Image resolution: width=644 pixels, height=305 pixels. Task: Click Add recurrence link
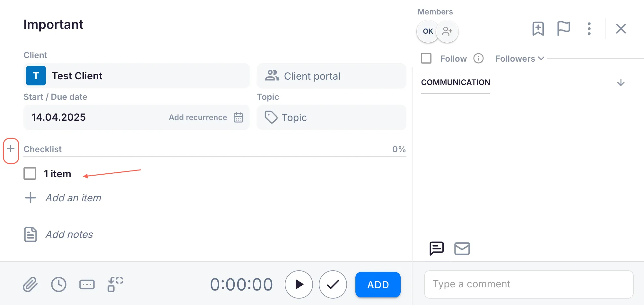coord(198,118)
